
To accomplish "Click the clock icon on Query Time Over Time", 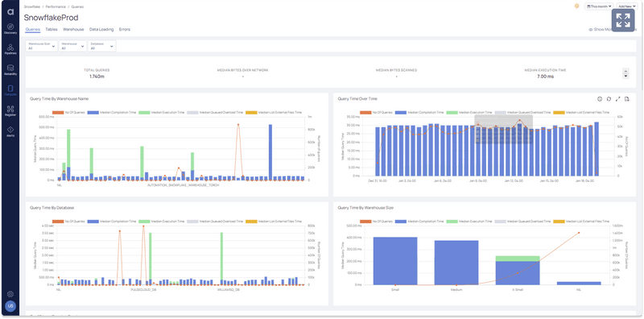I will coord(600,98).
